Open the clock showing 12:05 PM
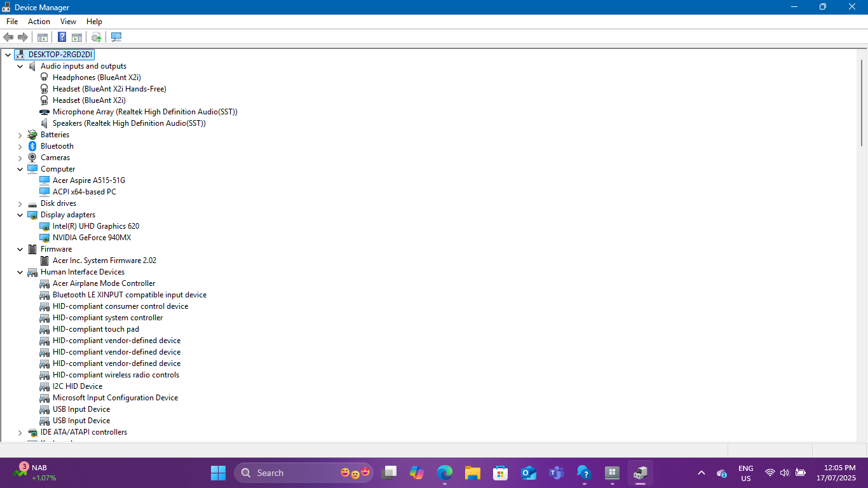The width and height of the screenshot is (868, 488). coord(836,473)
